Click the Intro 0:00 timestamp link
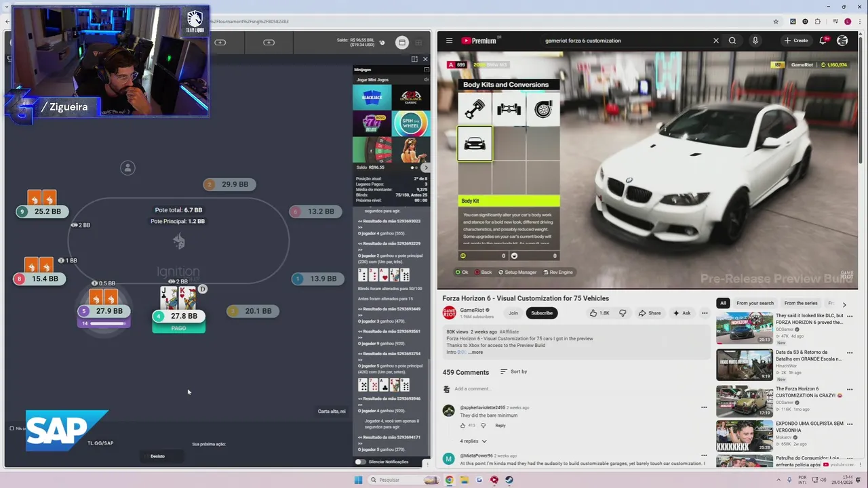The image size is (868, 488). pyautogui.click(x=462, y=352)
